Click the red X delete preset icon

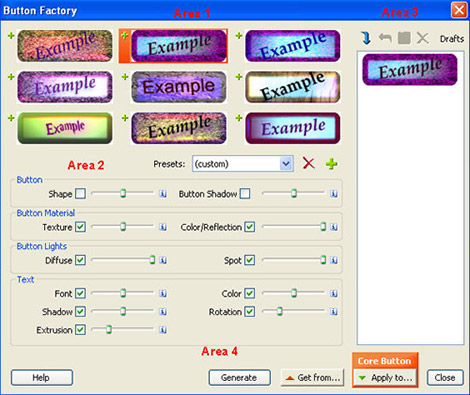(x=309, y=163)
